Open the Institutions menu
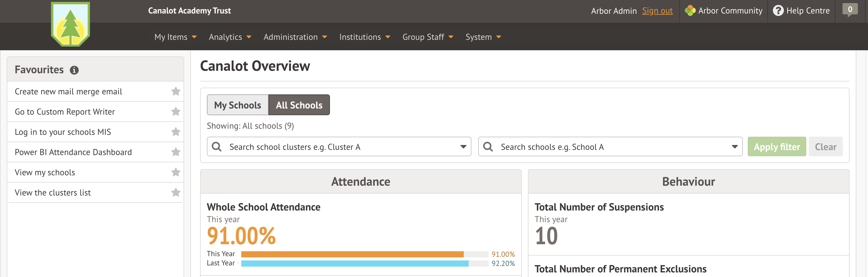The width and height of the screenshot is (868, 277). click(365, 37)
